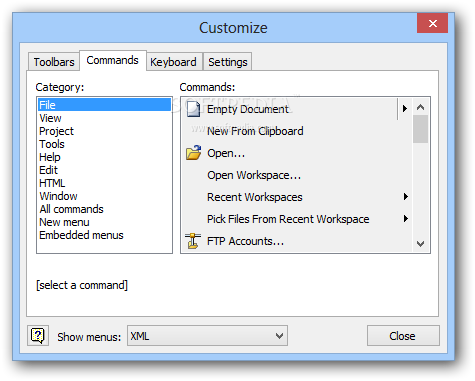Select the Commands tab

coord(113,60)
